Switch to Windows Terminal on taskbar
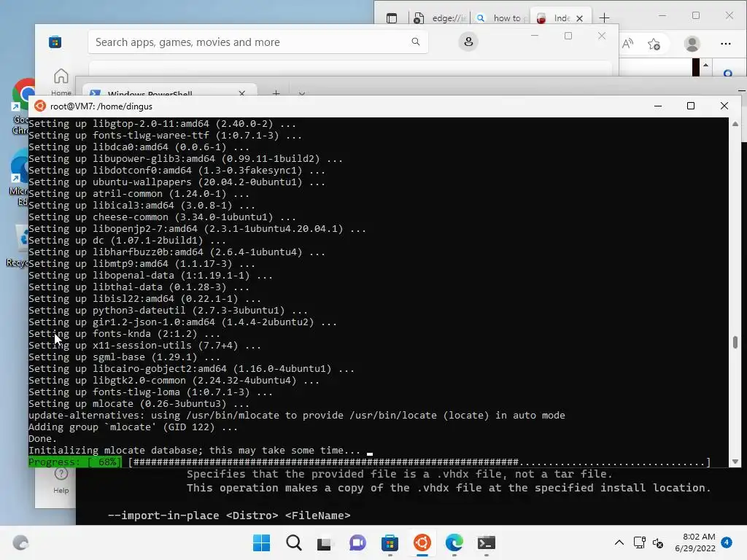Viewport: 747px width, 560px height. [x=487, y=542]
